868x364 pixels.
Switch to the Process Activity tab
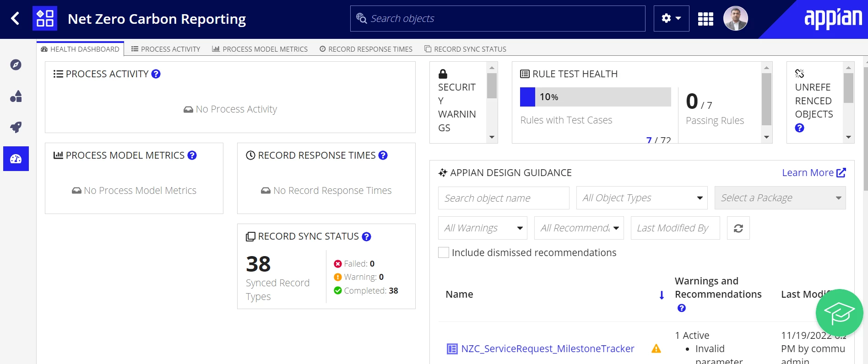tap(166, 49)
